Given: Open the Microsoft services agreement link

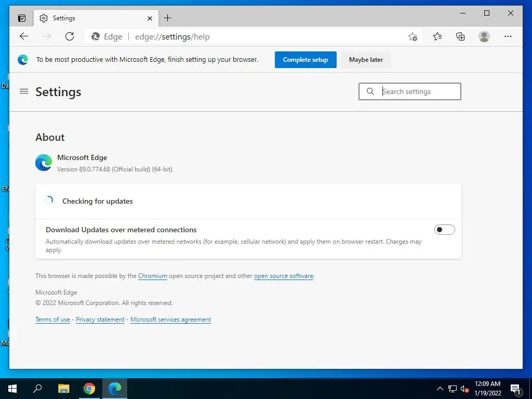Looking at the screenshot, I should [170, 320].
